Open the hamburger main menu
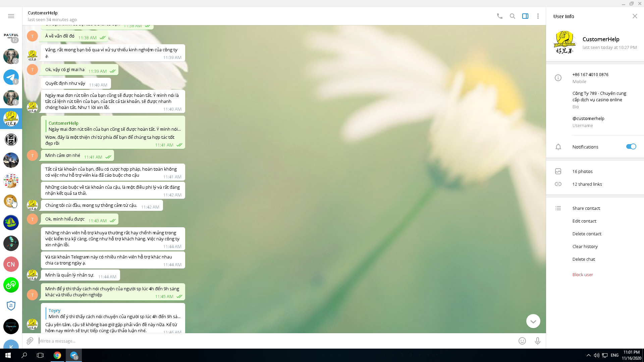This screenshot has height=362, width=644. coord(11,16)
